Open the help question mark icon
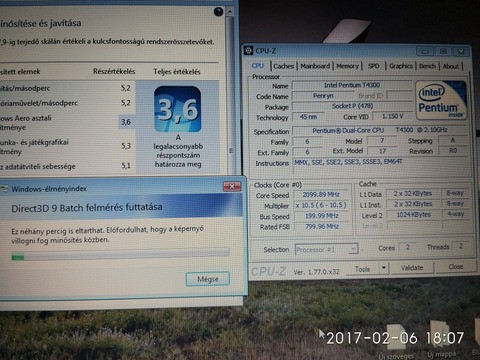 point(218,12)
